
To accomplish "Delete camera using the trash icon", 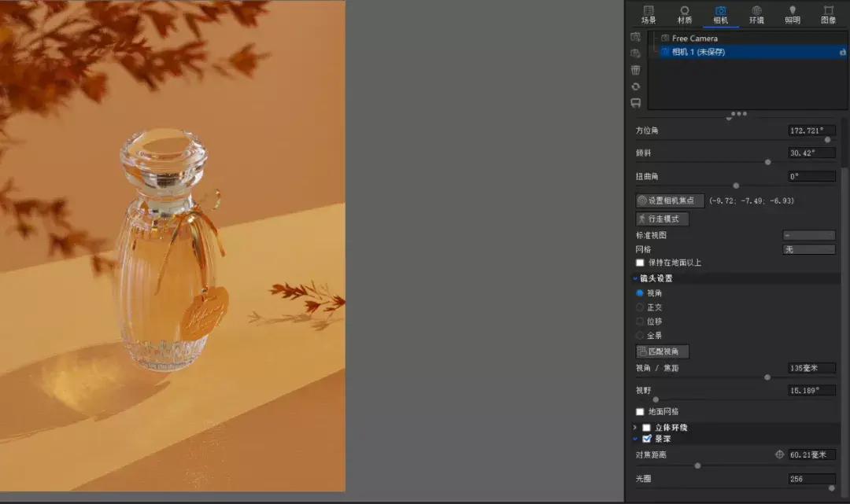I will click(635, 70).
